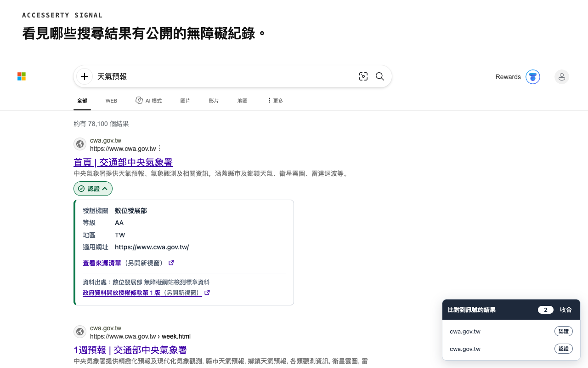
Task: Click external-link icon beside 查看來源清單
Action: (x=171, y=263)
